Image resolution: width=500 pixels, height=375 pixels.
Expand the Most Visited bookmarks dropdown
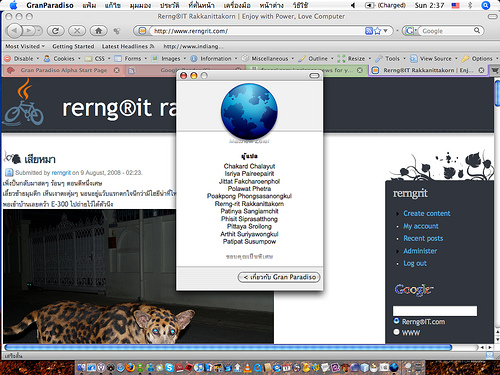coord(25,46)
